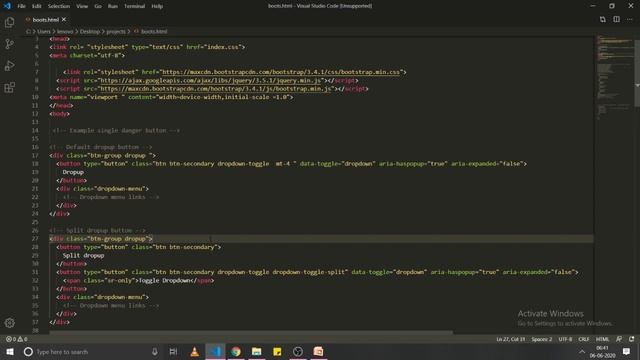Open the bootstrap.min.css CDN link
Screen dimensions: 640x360
[281, 72]
